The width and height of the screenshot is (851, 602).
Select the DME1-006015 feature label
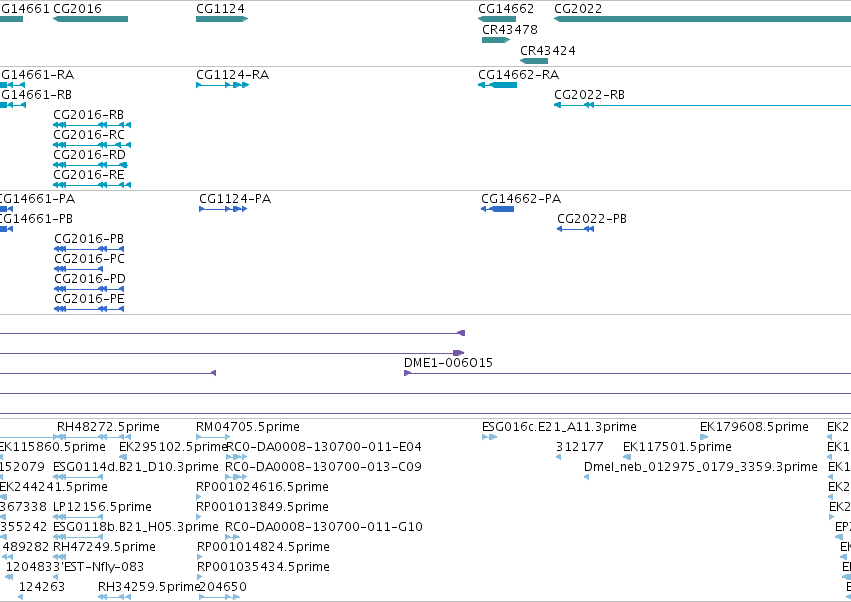pos(448,363)
